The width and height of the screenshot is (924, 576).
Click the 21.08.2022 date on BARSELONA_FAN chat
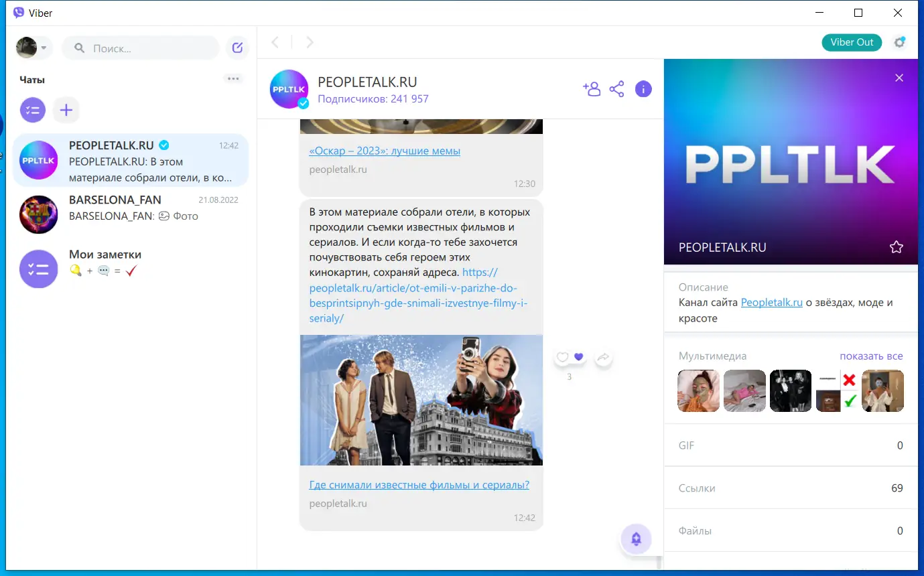[x=218, y=200]
